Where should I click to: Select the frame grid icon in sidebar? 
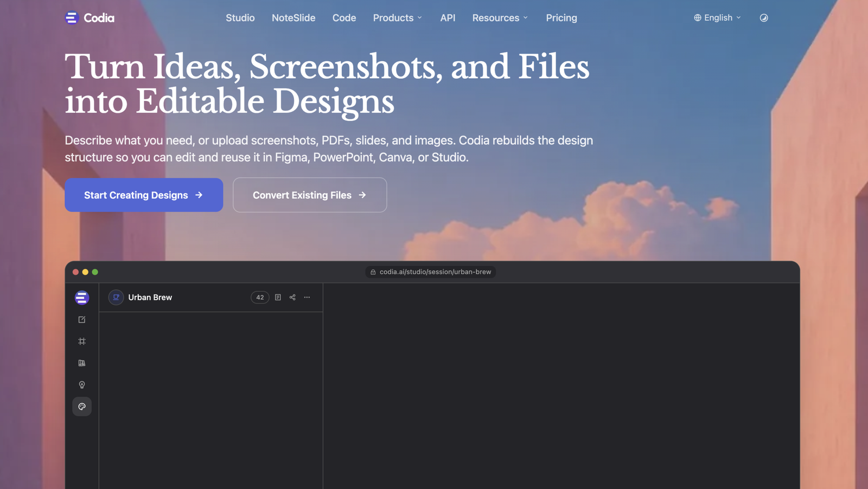82,342
